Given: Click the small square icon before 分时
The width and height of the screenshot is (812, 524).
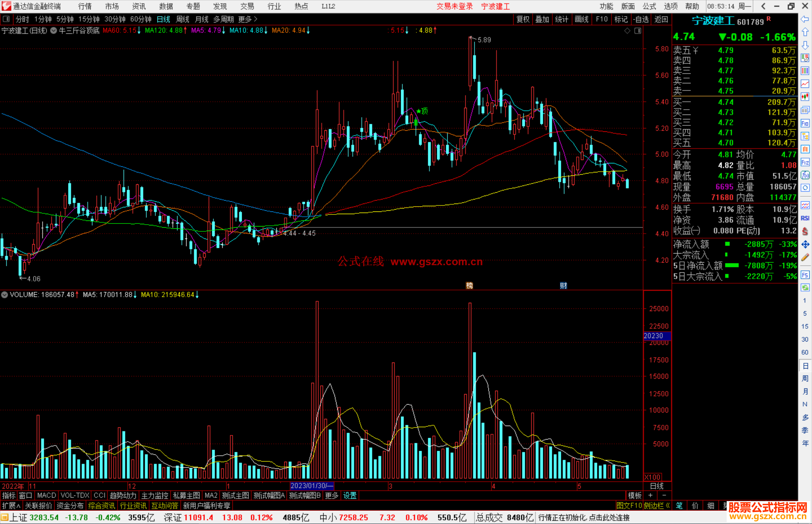Looking at the screenshot, I should pos(6,19).
